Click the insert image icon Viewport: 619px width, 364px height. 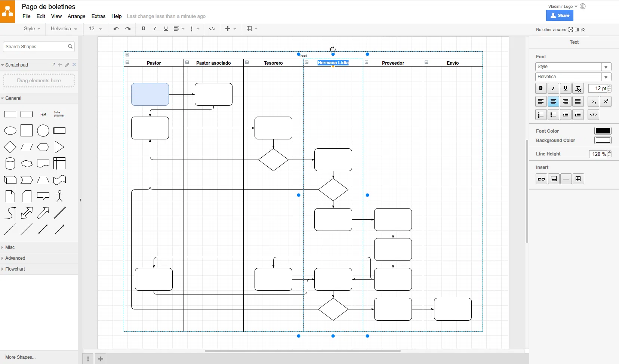(x=554, y=179)
